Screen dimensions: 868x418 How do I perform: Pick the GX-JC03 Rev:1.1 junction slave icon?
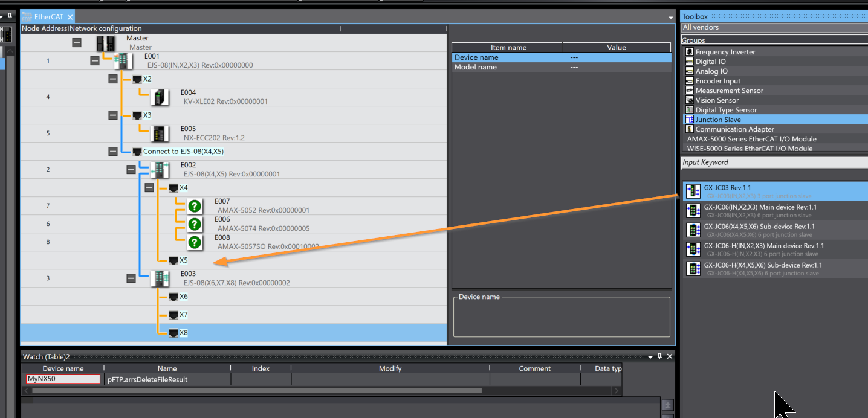point(693,191)
